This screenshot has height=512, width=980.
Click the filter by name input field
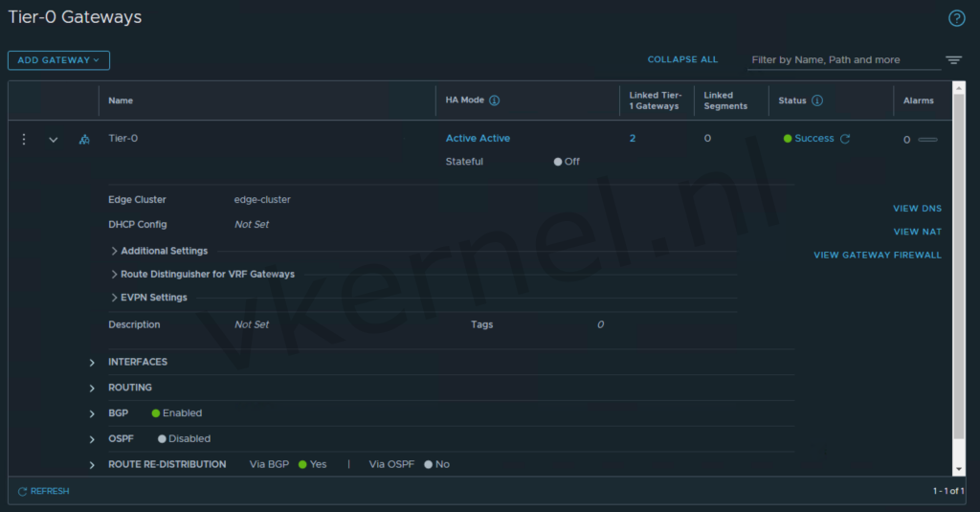pos(842,60)
